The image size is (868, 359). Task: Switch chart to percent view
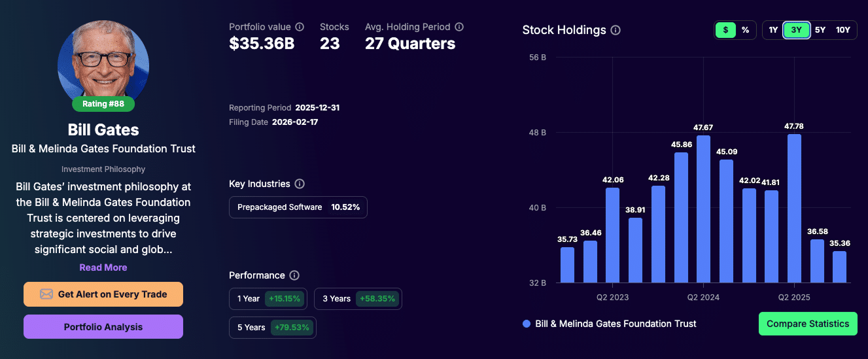click(745, 30)
